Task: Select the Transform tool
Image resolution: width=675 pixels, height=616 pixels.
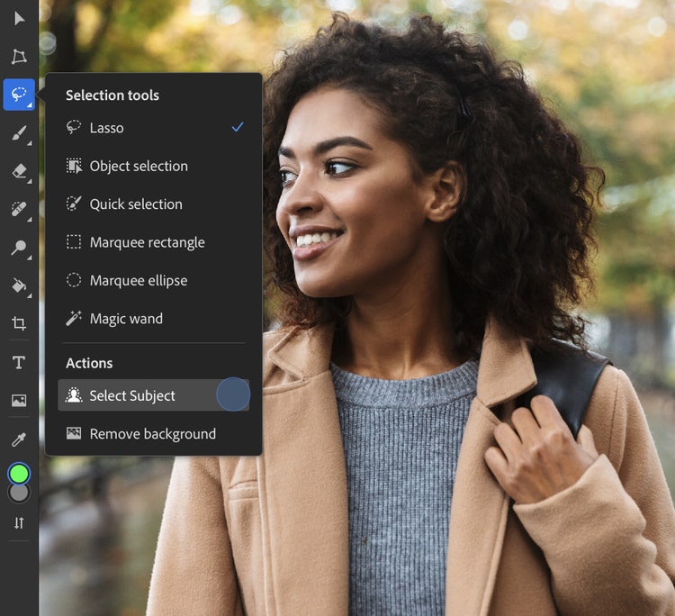Action: point(19,57)
